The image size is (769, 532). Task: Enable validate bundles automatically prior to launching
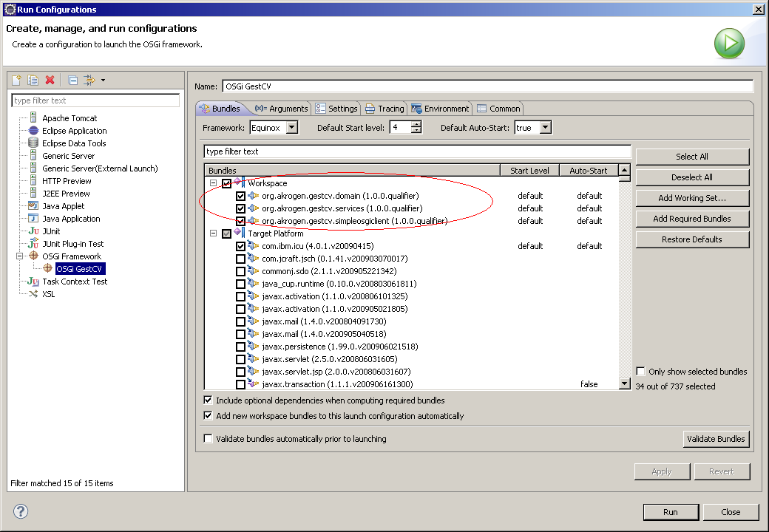(208, 439)
